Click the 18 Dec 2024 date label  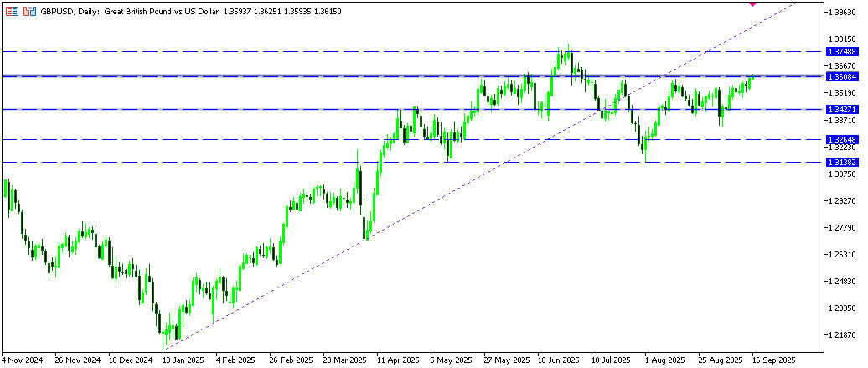(131, 359)
